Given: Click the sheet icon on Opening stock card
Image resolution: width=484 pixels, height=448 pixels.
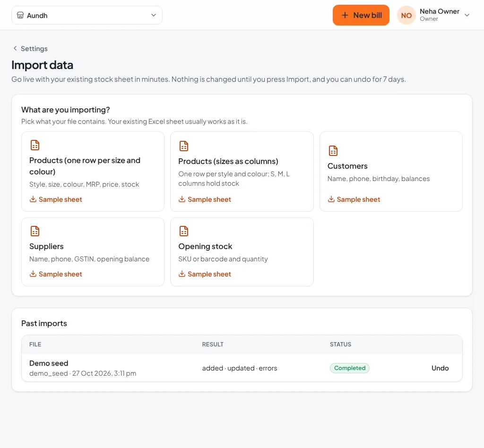Looking at the screenshot, I should 184,231.
